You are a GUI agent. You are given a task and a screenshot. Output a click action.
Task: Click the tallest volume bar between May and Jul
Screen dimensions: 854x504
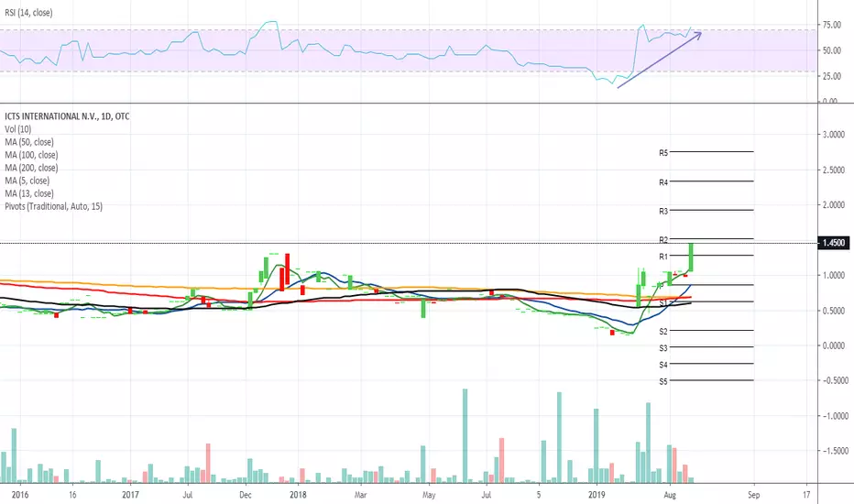[x=465, y=436]
